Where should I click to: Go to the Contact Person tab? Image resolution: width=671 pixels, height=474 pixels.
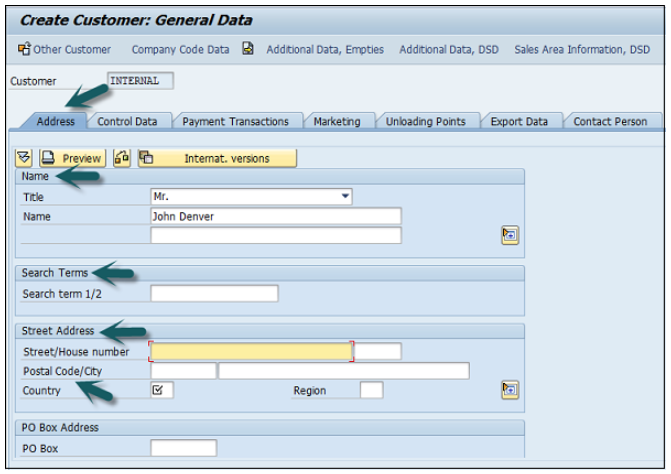[609, 122]
